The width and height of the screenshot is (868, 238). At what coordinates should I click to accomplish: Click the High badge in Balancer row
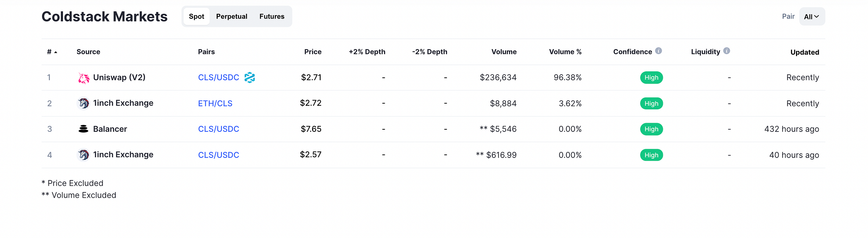click(x=651, y=129)
